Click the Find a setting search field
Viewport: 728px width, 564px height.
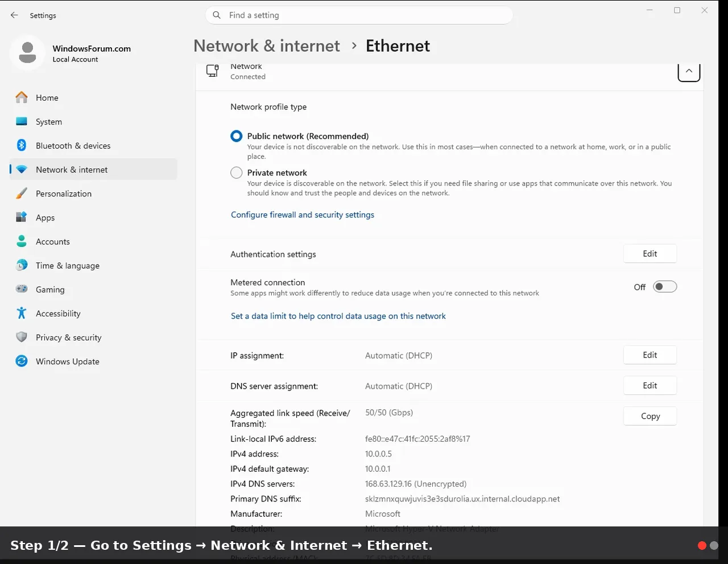[359, 15]
